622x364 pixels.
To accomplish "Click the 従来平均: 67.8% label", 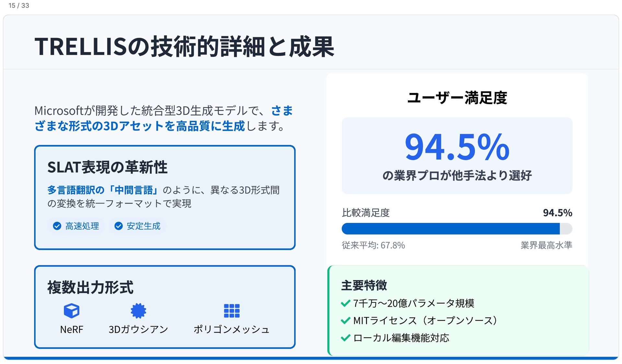I will point(373,245).
